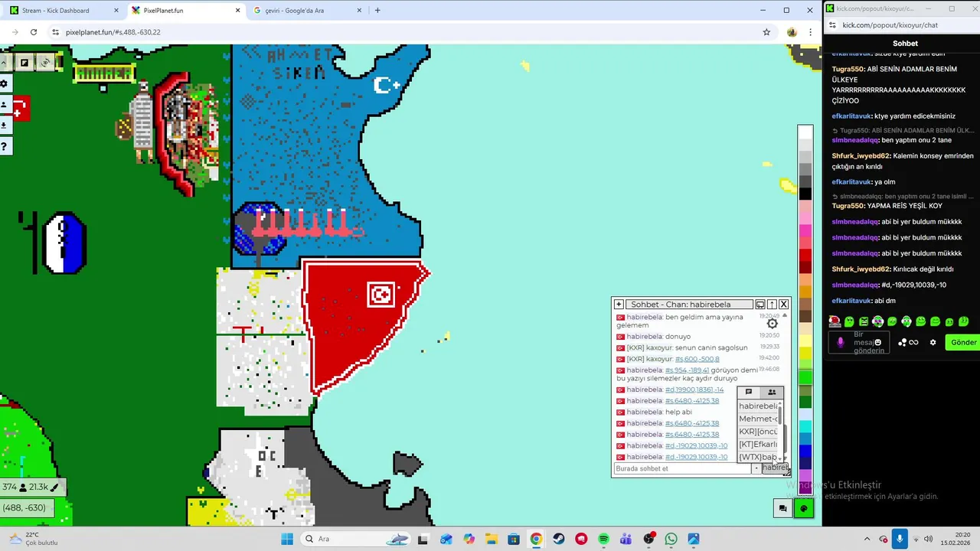Viewport: 980px width, 551px height.
Task: Open the #s,954,-189,41 coordinate link
Action: coord(687,370)
